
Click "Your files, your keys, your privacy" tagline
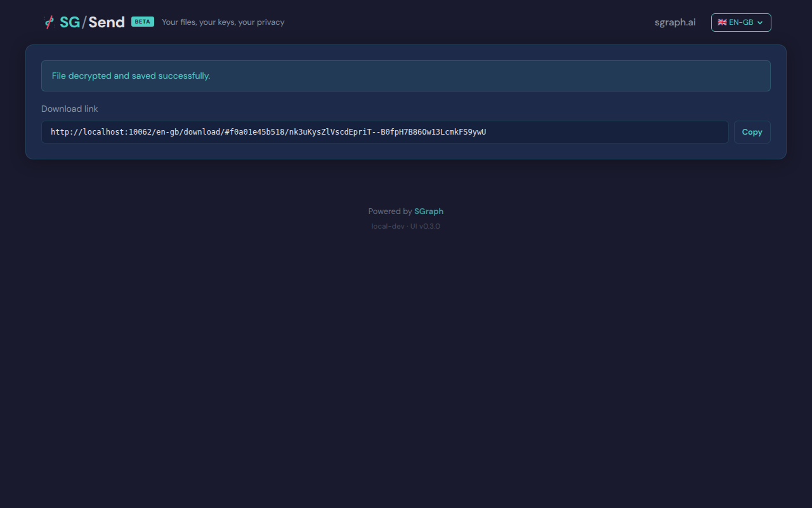(223, 22)
